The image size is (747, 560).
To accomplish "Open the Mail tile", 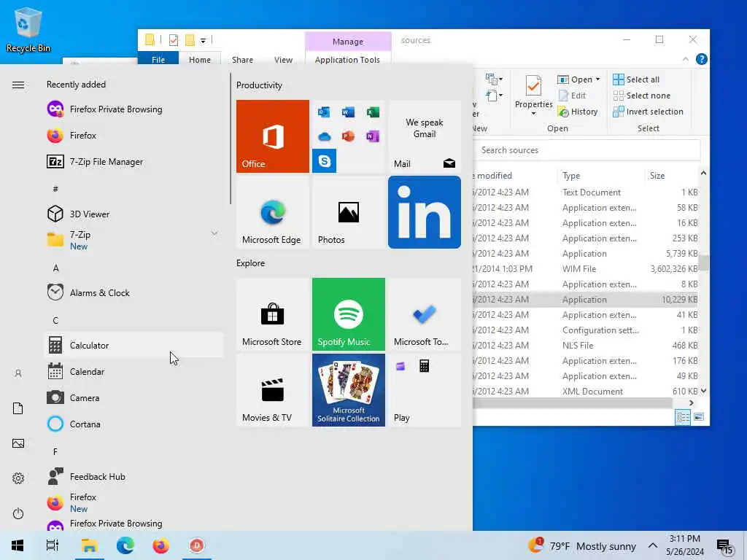I will [425, 136].
